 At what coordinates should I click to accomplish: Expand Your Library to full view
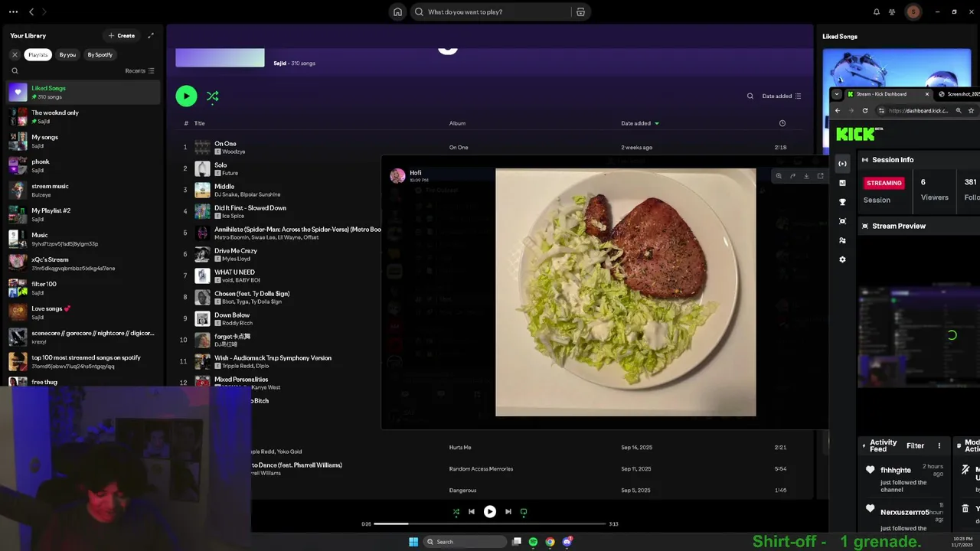pos(151,35)
